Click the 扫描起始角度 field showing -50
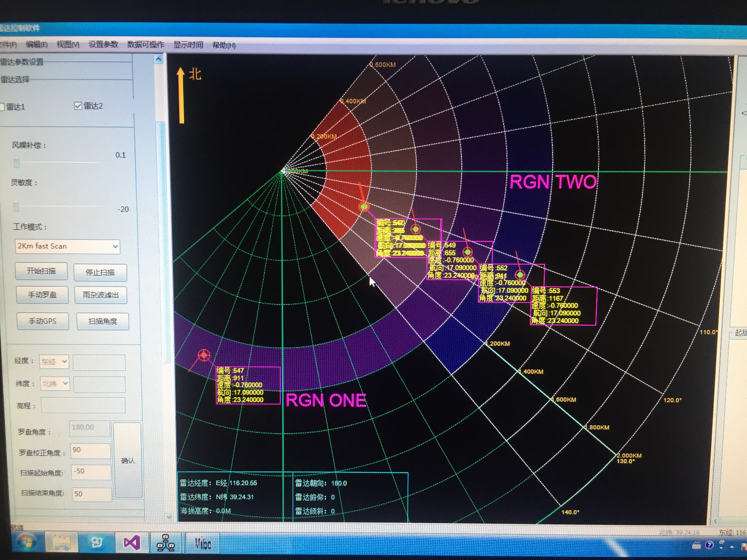The image size is (747, 560). click(x=91, y=472)
